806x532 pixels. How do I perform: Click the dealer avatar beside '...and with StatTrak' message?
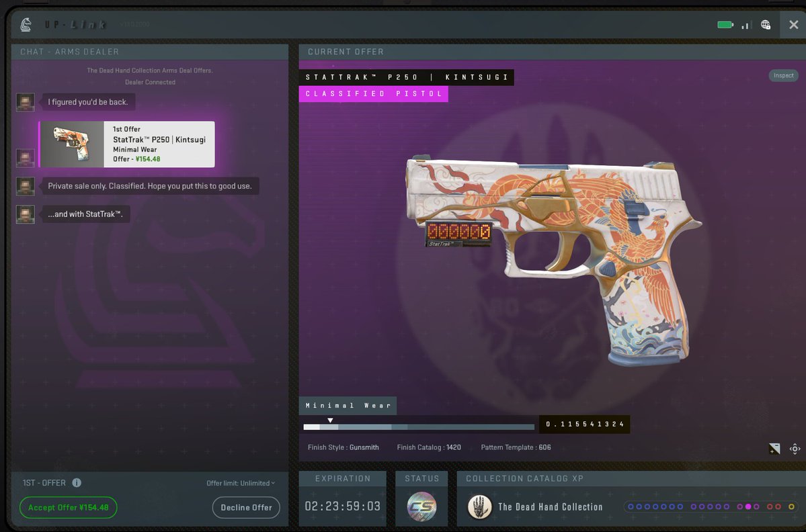tap(25, 214)
